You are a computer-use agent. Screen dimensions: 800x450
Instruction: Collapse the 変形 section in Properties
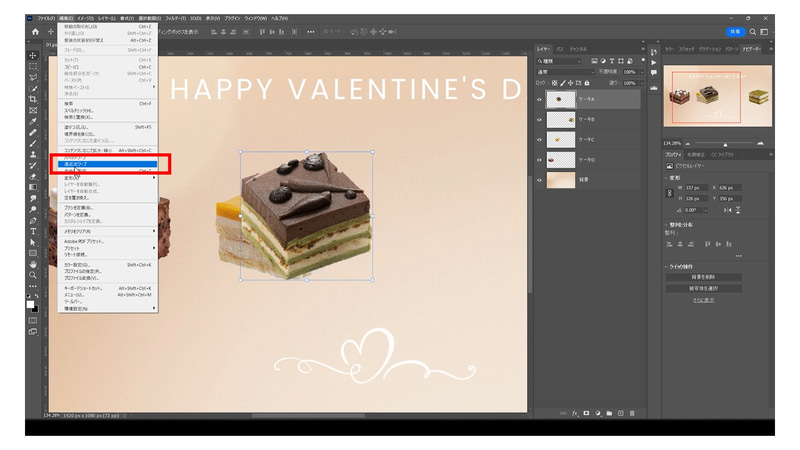[x=666, y=178]
